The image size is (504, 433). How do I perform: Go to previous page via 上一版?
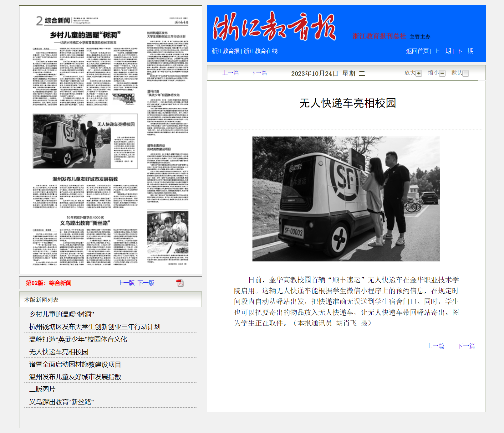point(126,283)
